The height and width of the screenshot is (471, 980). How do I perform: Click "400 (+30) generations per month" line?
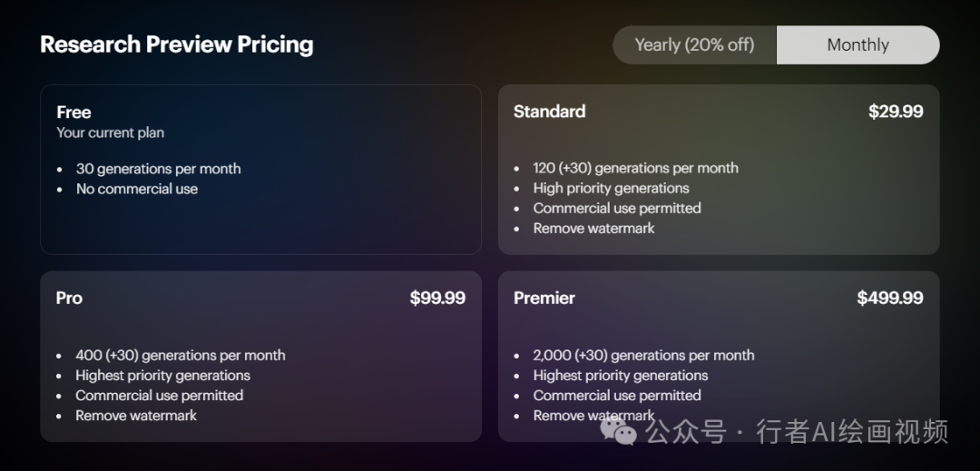[x=180, y=355]
